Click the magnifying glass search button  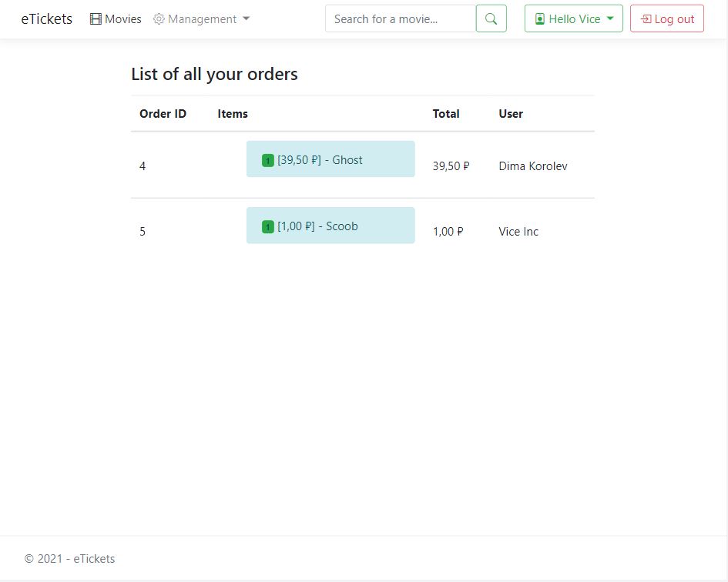(491, 18)
